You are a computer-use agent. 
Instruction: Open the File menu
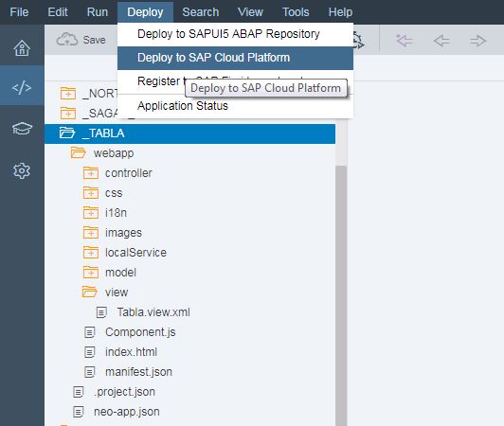click(19, 12)
